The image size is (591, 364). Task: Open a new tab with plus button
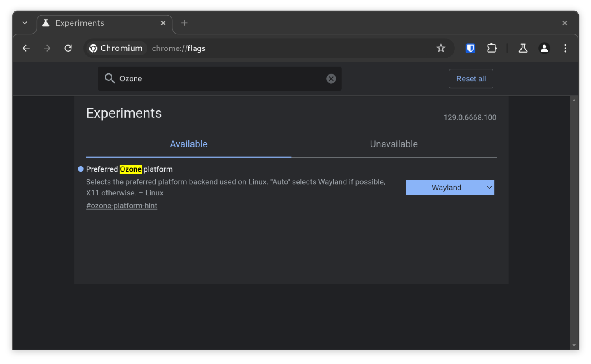(x=184, y=23)
